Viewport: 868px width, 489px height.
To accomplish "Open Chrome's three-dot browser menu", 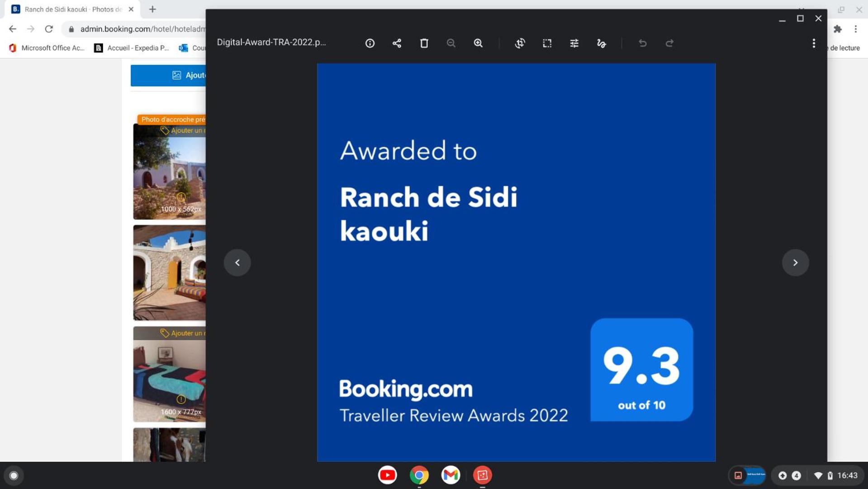I will pos(855,29).
